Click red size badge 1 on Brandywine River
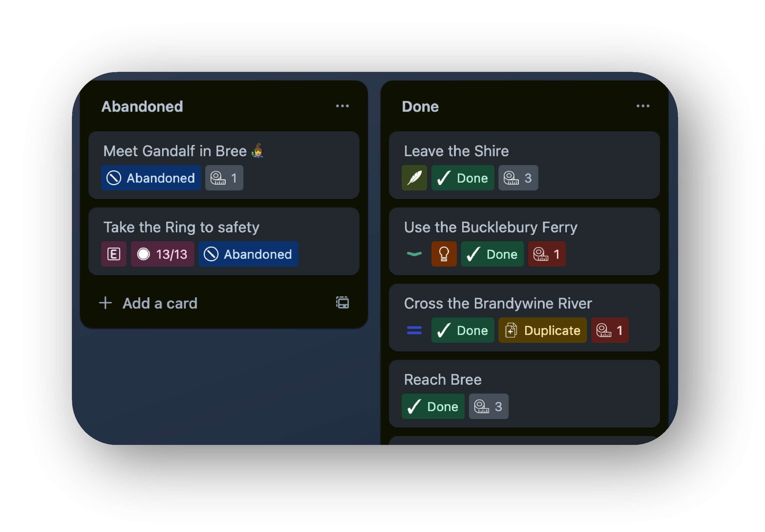This screenshot has height=532, width=765. coord(610,330)
